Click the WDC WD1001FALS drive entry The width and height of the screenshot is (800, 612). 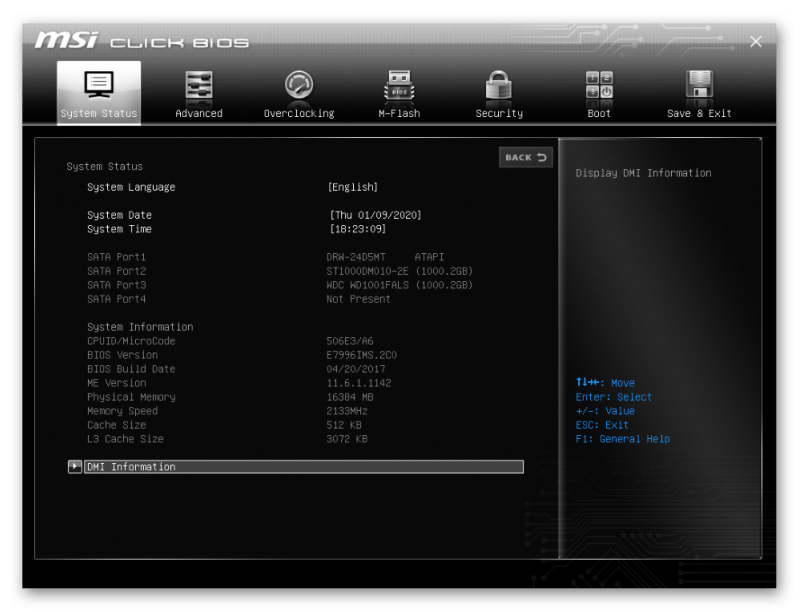point(399,285)
